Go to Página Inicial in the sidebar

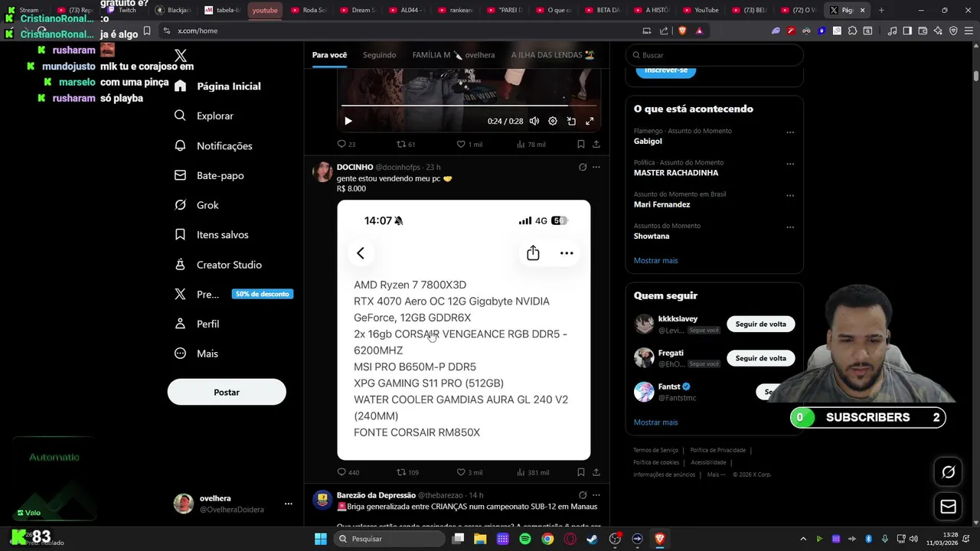pyautogui.click(x=217, y=86)
